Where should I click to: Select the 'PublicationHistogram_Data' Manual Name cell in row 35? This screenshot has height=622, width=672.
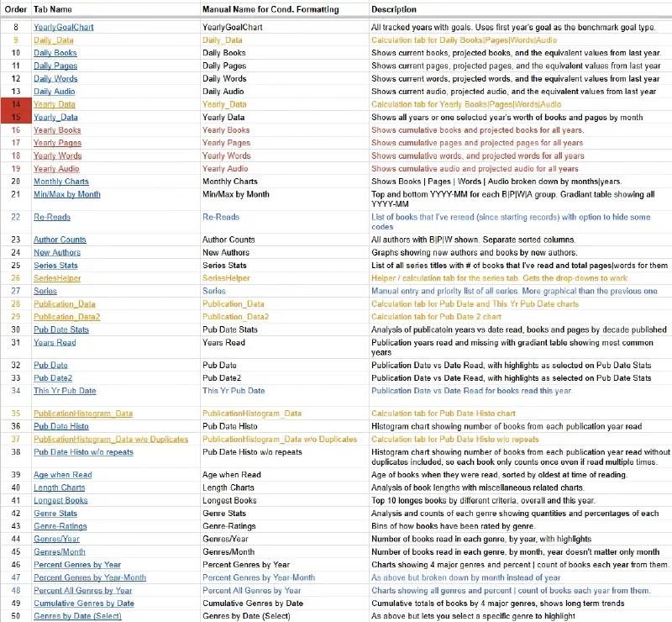285,414
